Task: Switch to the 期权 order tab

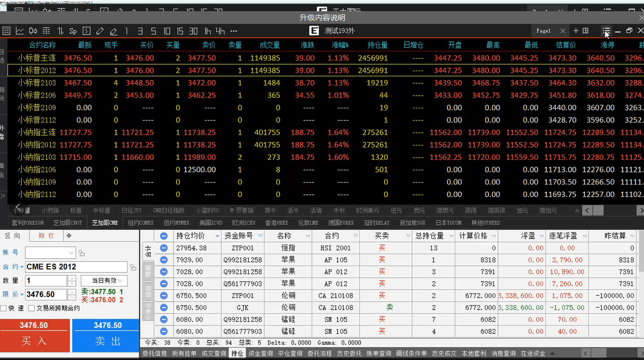Action: click(46, 236)
